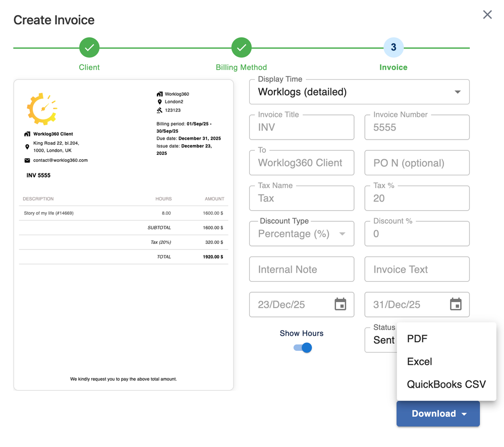Image resolution: width=504 pixels, height=447 pixels.
Task: Click the building icon beside Worklog360 Client
Action: [x=27, y=134]
